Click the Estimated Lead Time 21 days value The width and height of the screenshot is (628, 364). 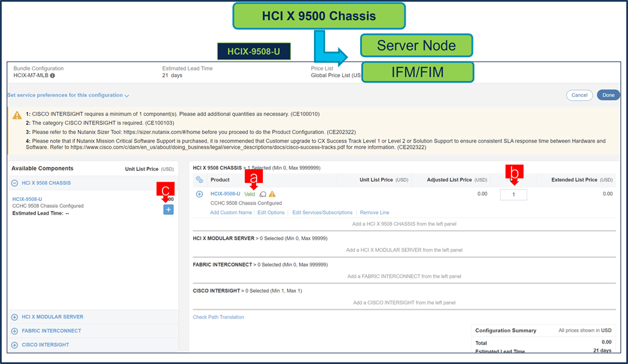click(172, 75)
